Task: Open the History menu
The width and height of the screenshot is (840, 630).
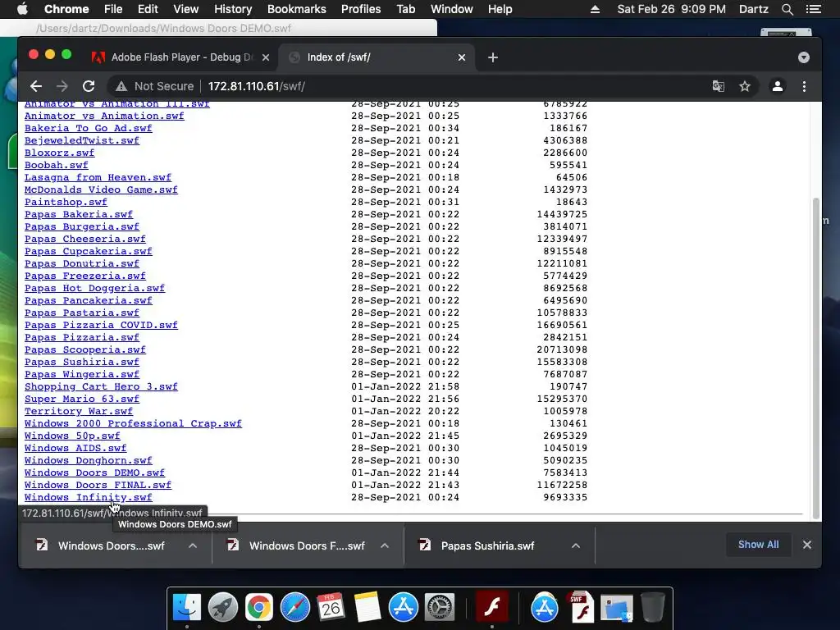Action: click(x=233, y=9)
